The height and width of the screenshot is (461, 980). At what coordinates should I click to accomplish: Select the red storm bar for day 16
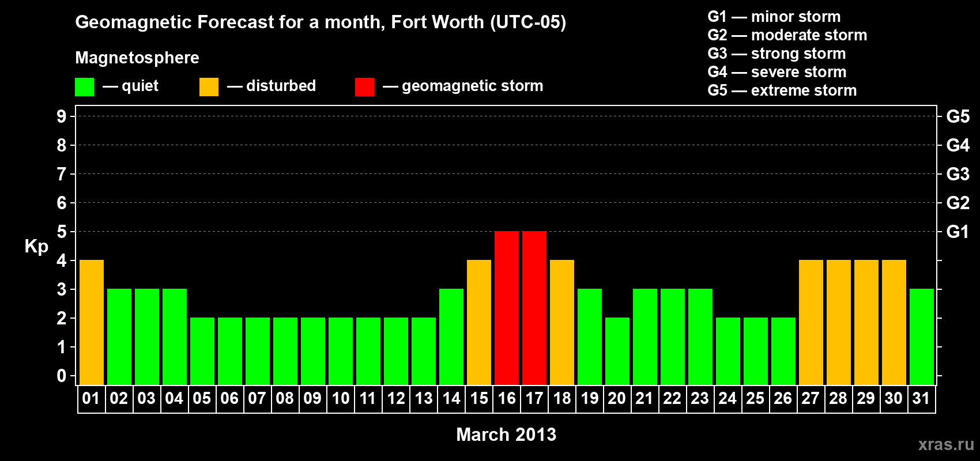click(x=507, y=308)
